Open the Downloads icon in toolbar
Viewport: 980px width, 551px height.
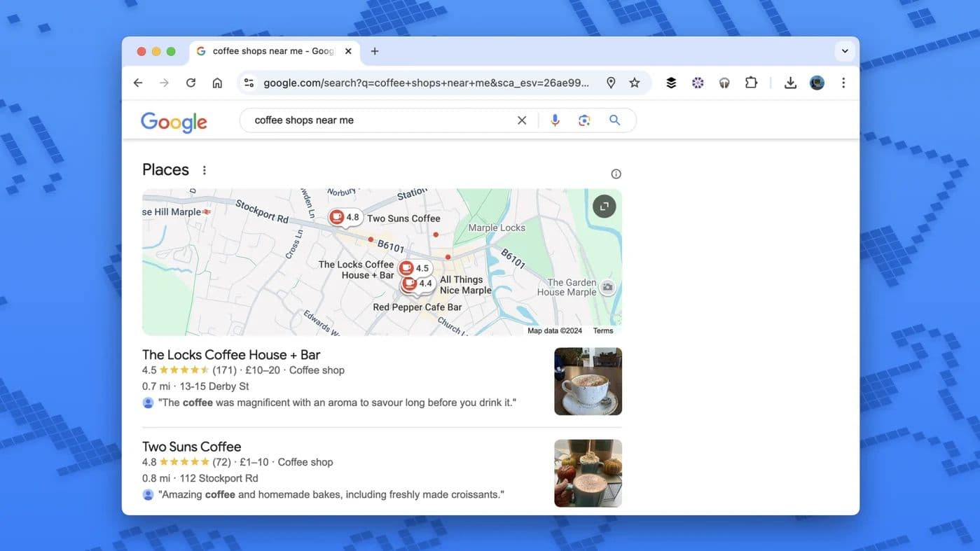coord(790,83)
